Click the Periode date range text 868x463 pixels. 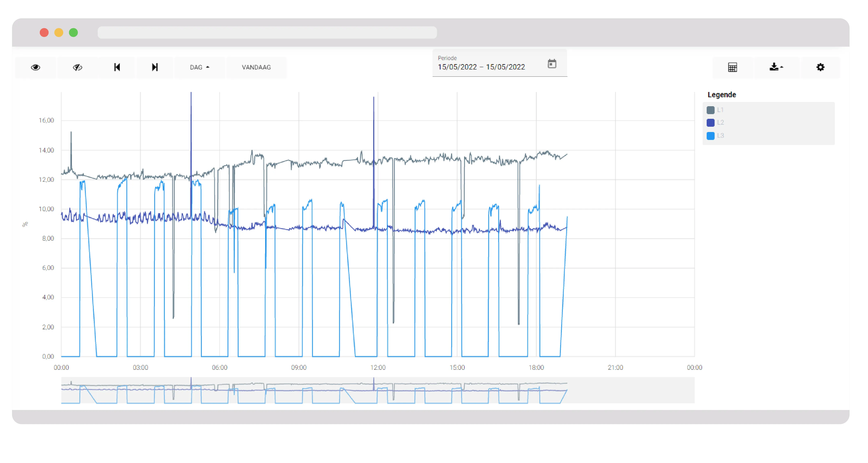click(x=481, y=67)
